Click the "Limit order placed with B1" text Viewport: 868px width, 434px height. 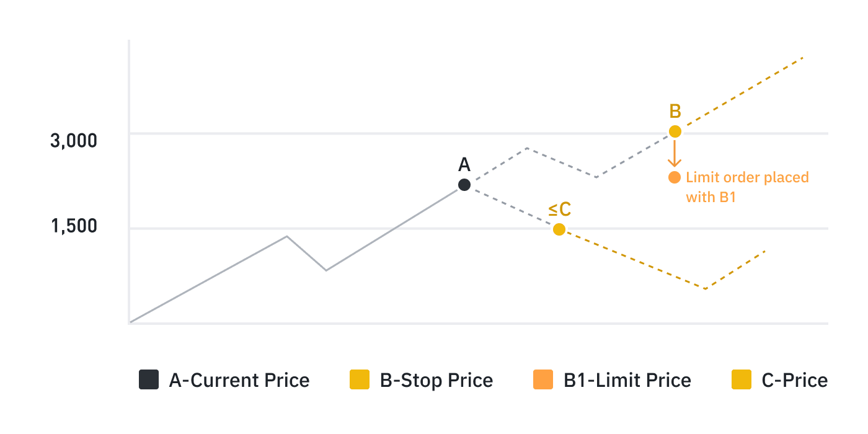pyautogui.click(x=746, y=187)
